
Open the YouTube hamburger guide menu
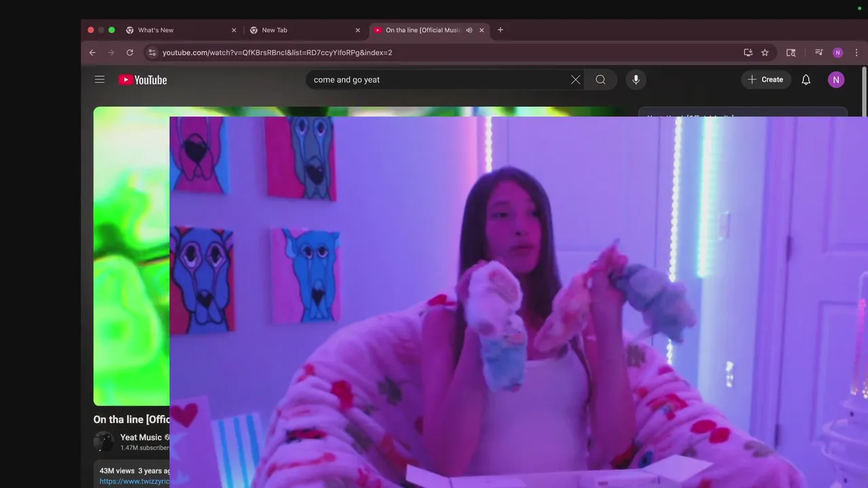[x=100, y=79]
